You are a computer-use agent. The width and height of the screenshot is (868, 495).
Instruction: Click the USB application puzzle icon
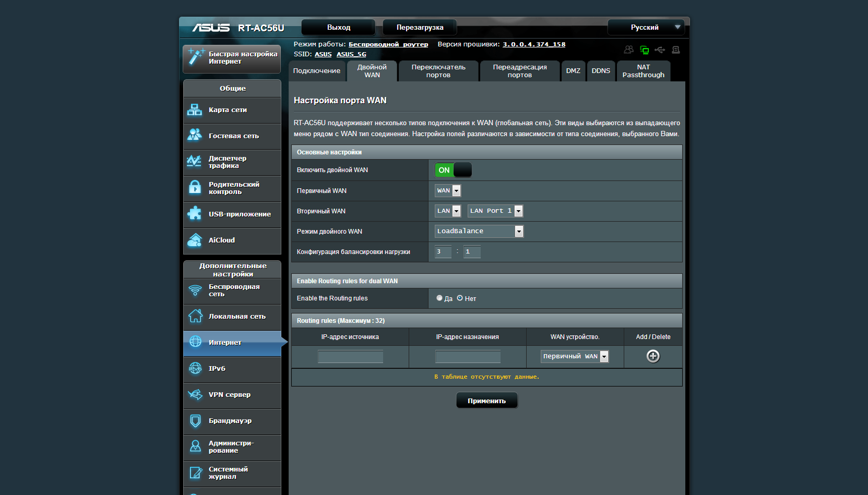click(195, 213)
